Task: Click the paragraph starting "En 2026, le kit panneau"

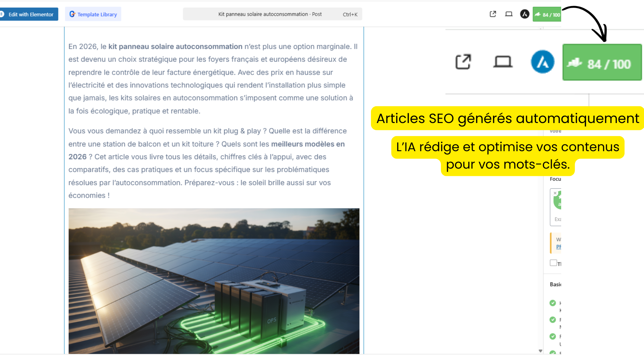Action: 213,79
